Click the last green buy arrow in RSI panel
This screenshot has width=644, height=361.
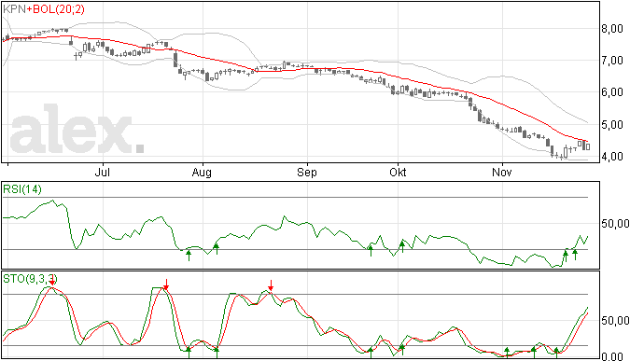[x=575, y=255]
